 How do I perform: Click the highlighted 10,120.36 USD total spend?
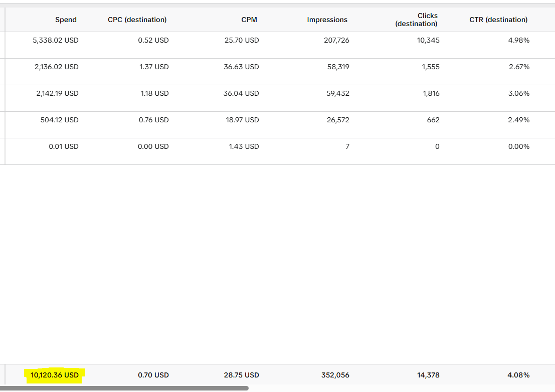point(55,375)
